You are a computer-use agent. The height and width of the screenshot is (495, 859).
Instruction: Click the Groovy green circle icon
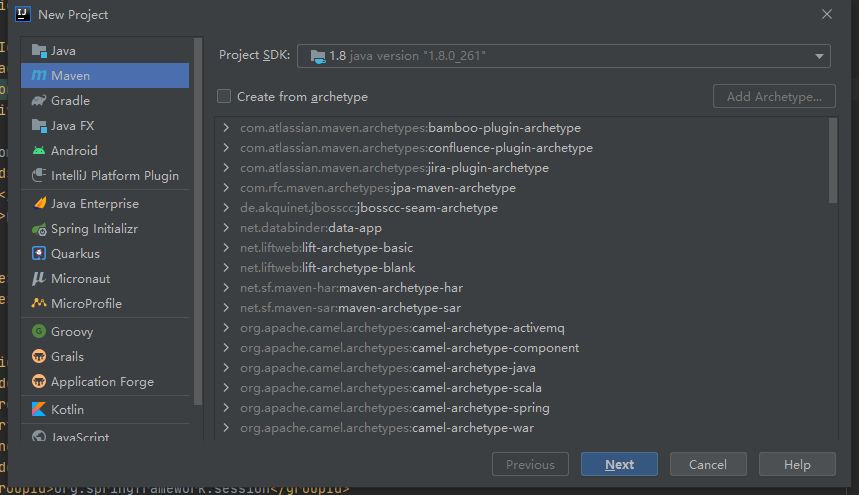[39, 331]
